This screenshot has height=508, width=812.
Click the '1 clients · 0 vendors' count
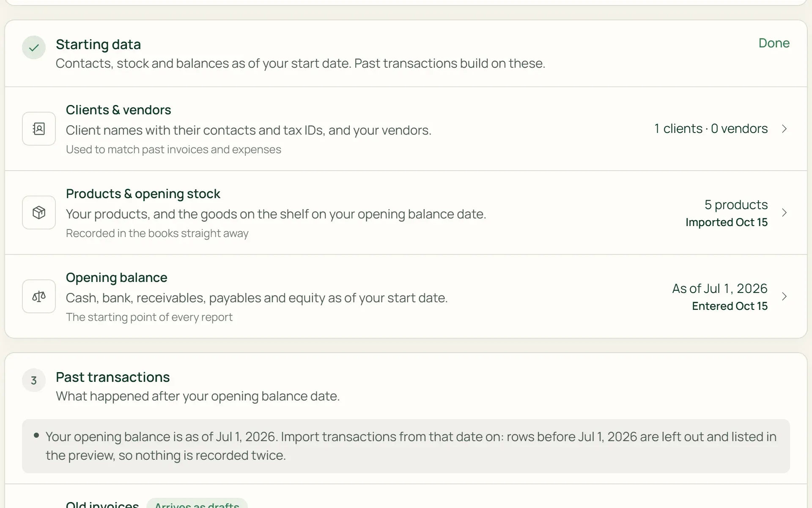(x=711, y=129)
